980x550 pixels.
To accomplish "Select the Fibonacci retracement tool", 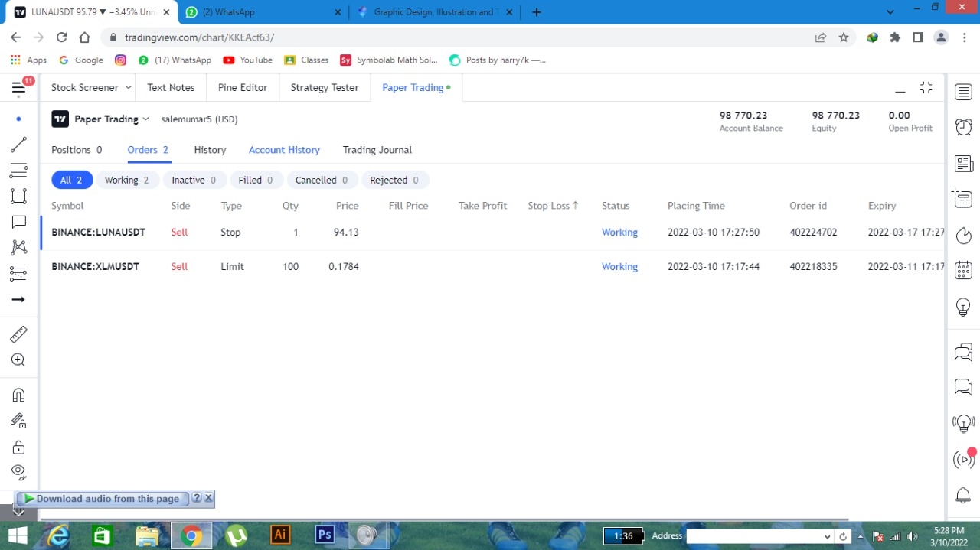I will pos(18,170).
